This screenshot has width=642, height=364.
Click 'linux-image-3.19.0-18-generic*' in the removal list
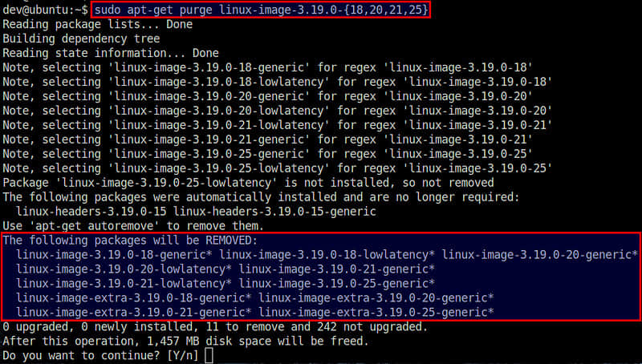(114, 255)
